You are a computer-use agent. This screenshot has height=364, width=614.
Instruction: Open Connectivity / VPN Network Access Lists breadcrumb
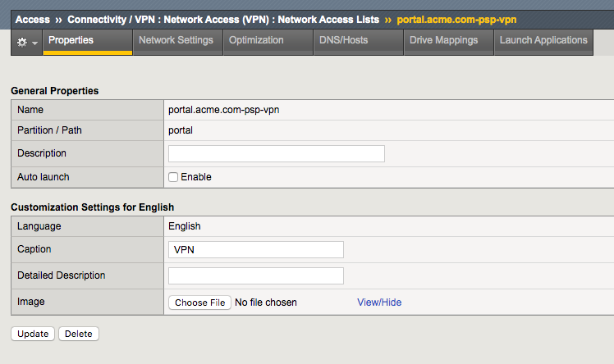(x=223, y=20)
